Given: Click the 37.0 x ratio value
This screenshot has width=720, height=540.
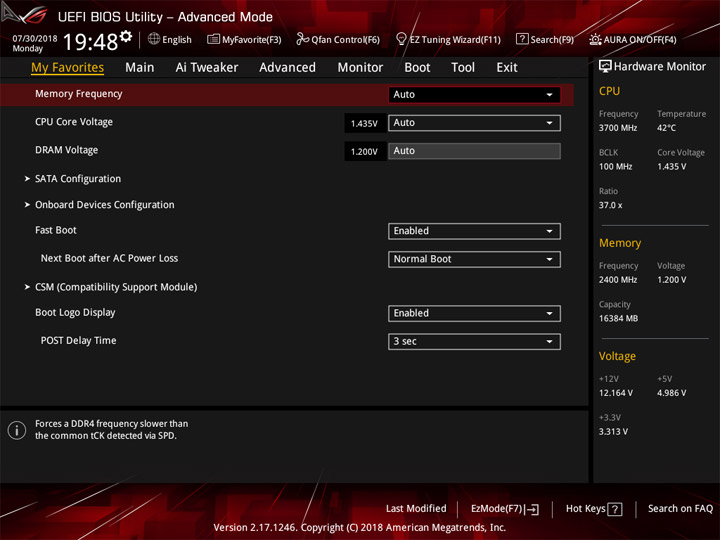Looking at the screenshot, I should [x=611, y=205].
